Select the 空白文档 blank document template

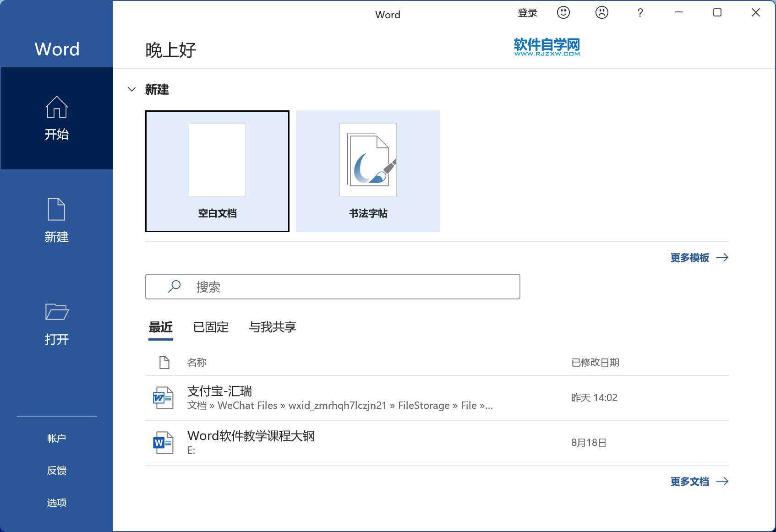pyautogui.click(x=217, y=171)
